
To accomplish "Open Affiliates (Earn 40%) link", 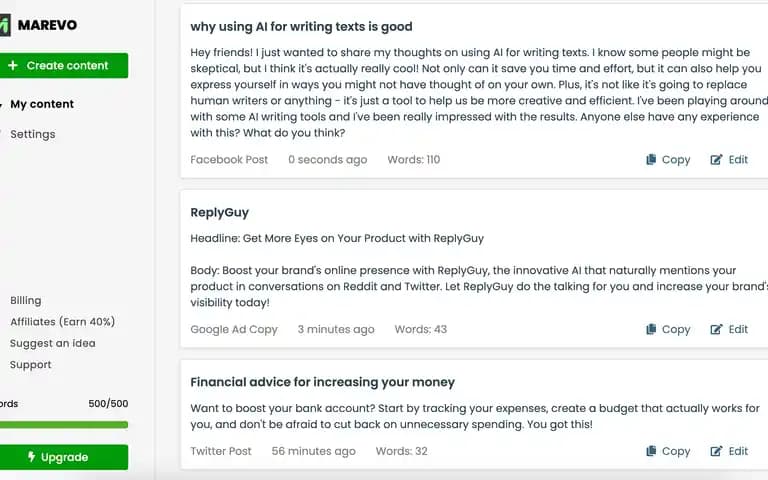I will 63,321.
